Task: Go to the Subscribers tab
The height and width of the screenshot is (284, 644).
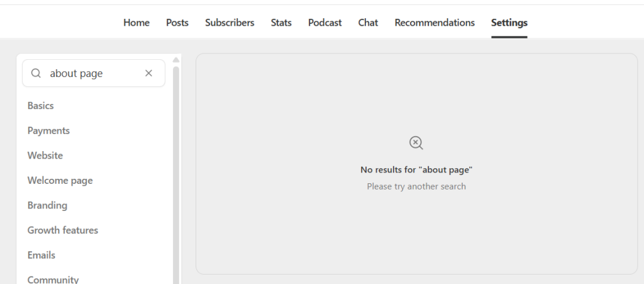Action: tap(230, 23)
